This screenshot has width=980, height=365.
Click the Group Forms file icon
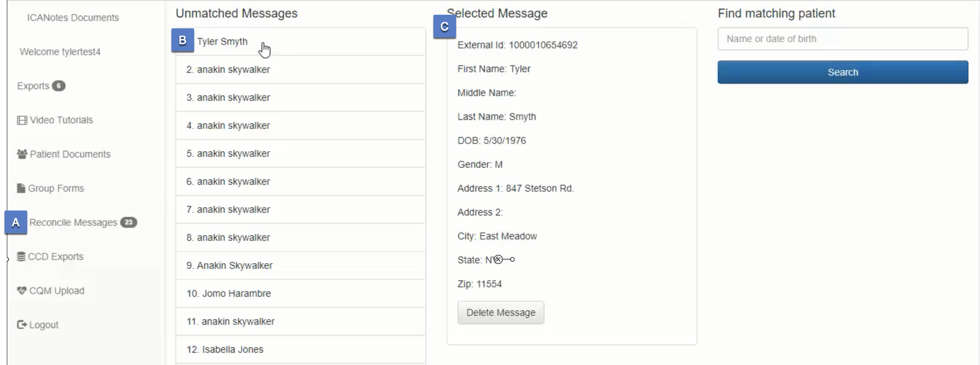point(21,188)
